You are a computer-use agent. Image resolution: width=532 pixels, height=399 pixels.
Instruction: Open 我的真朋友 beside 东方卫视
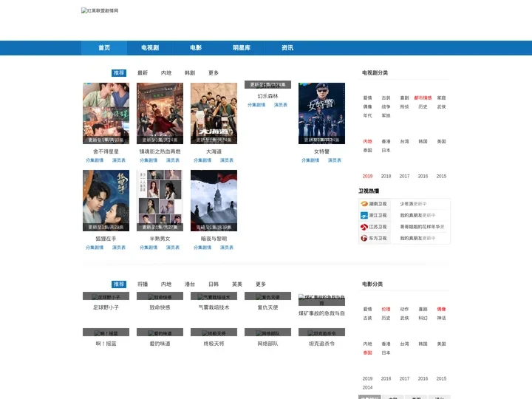tap(411, 239)
